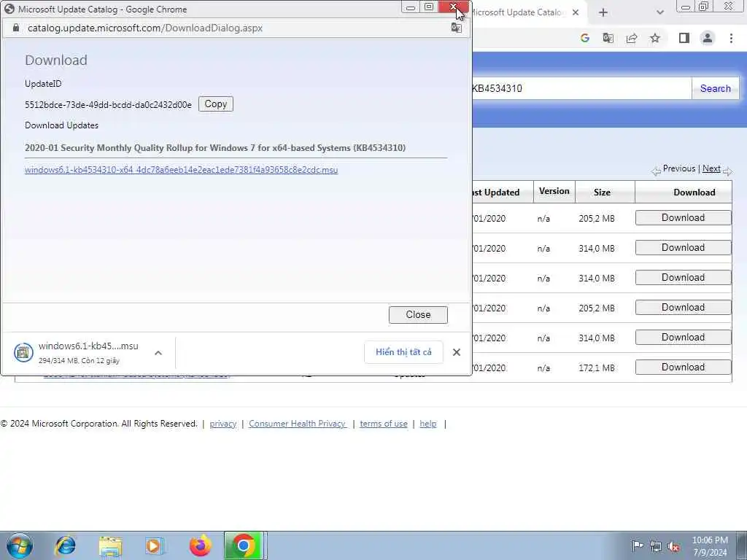This screenshot has height=560, width=747.
Task: Open the help link in footer
Action: (427, 424)
